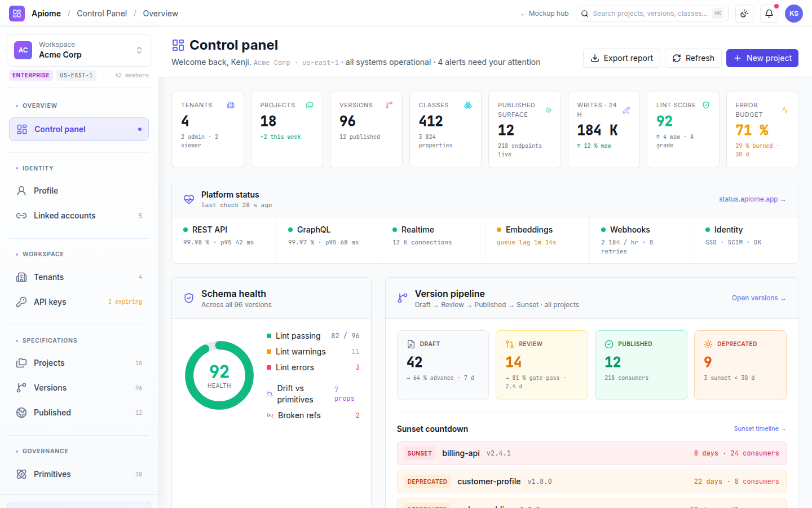The width and height of the screenshot is (812, 508).
Task: Click the Review stage pull-request icon
Action: click(510, 344)
